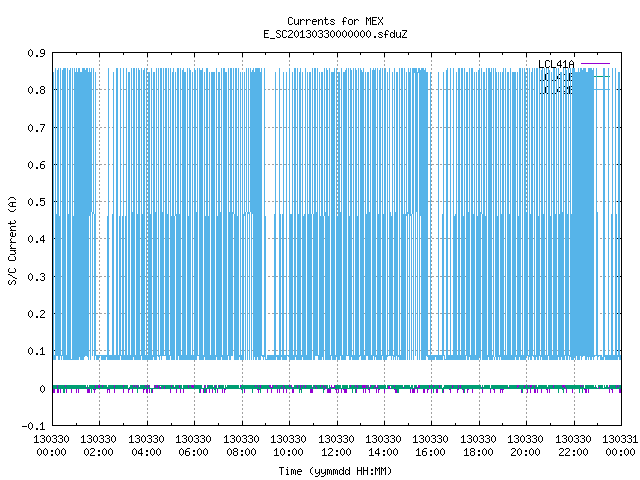Click the green legend line sample

602,77
